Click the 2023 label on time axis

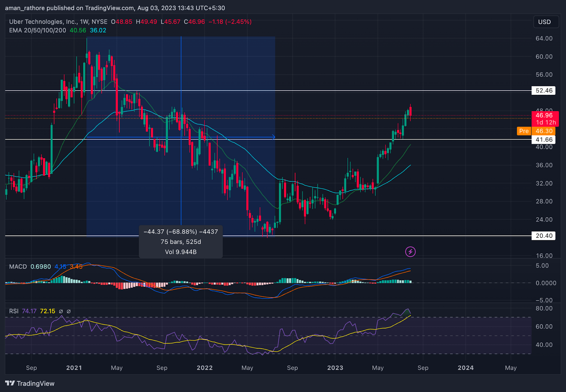(x=335, y=368)
